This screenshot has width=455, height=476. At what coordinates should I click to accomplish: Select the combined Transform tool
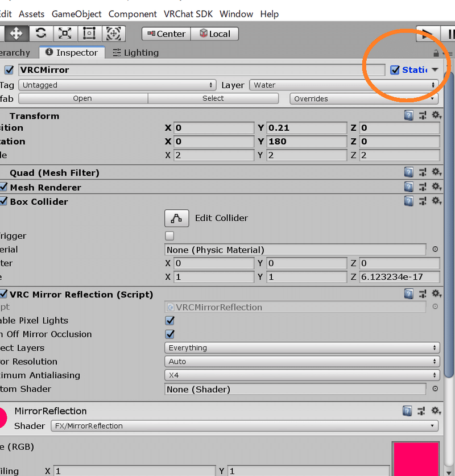point(114,33)
